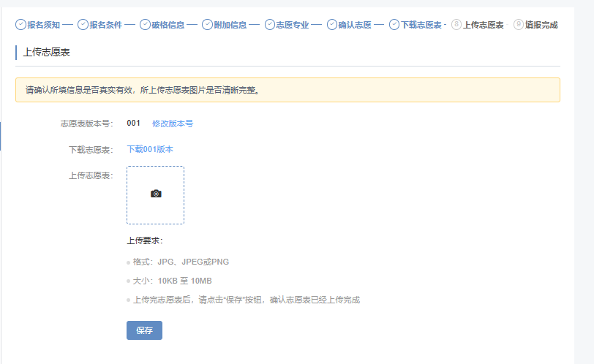Screen dimensions: 594x364
Task: Select the 填报完成 step label
Action: point(541,25)
